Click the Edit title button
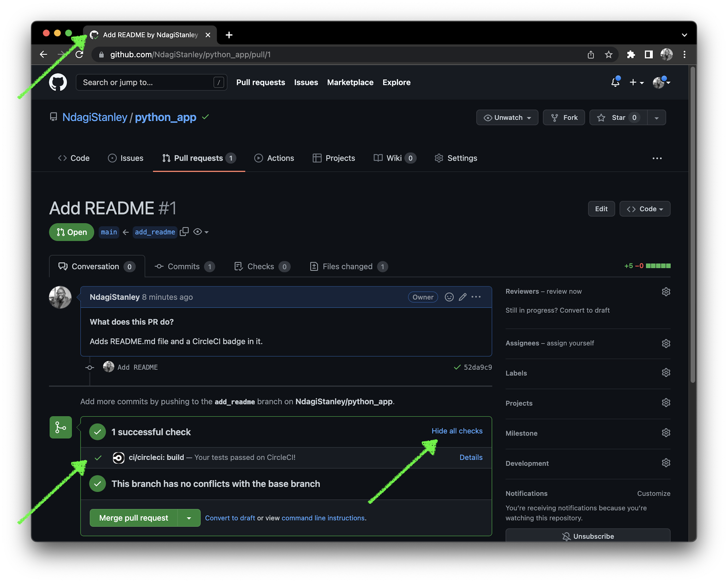Screen dimensions: 728x583 (601, 209)
